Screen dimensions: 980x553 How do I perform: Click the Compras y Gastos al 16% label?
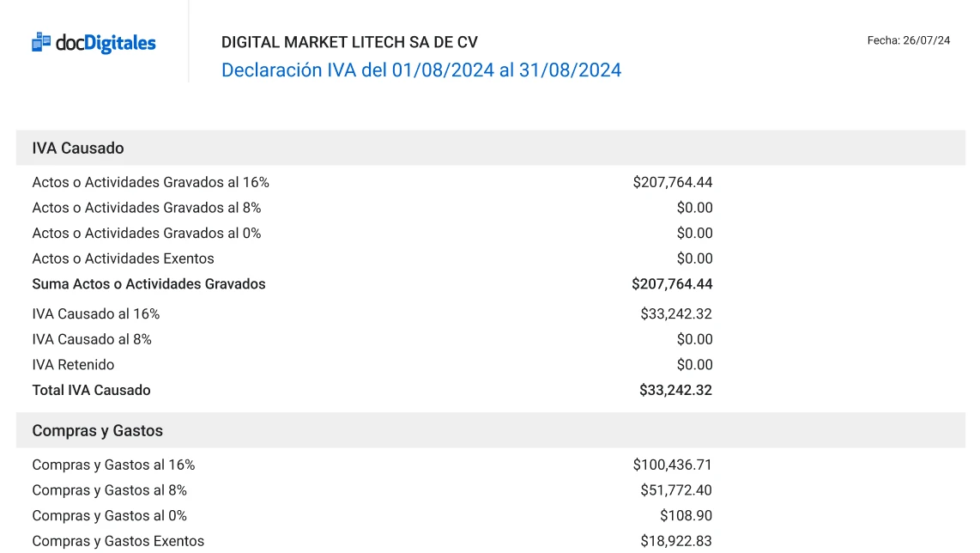[x=113, y=465]
